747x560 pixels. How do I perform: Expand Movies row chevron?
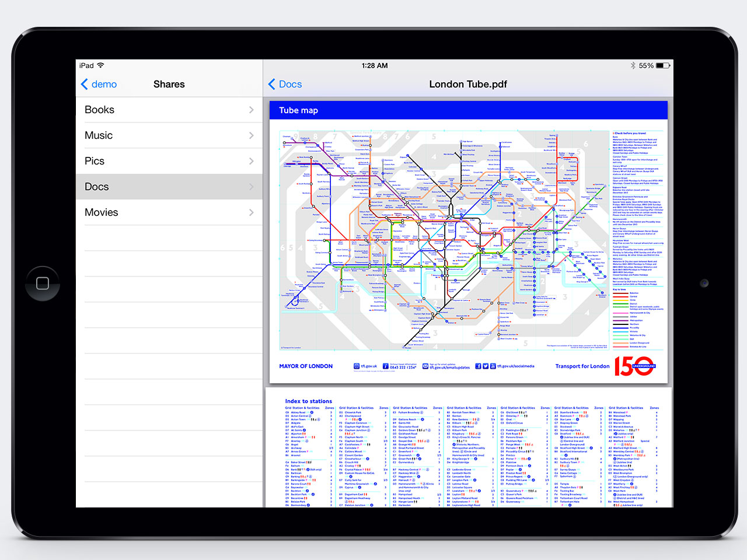click(x=252, y=212)
